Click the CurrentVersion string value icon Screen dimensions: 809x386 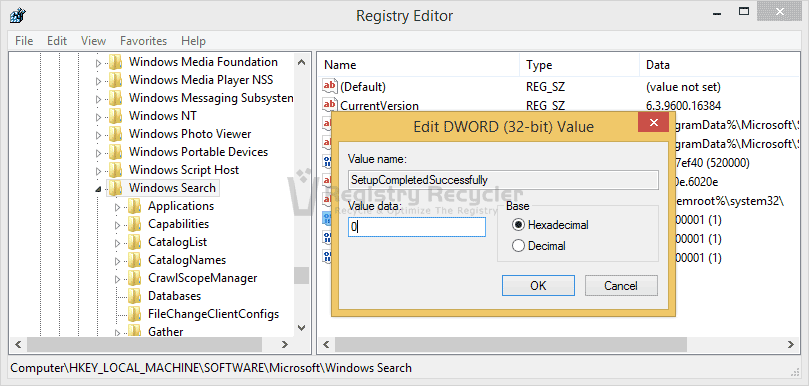[330, 105]
